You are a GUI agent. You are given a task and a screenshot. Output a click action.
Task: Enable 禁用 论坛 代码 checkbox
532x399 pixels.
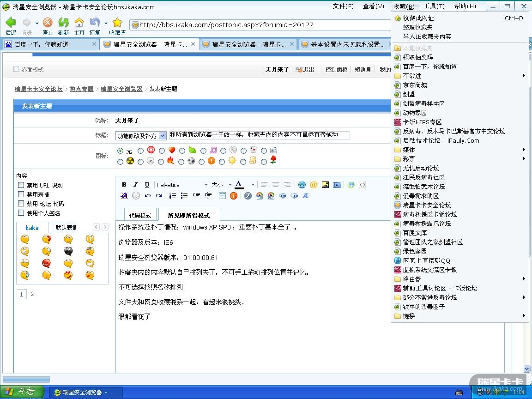coord(21,203)
